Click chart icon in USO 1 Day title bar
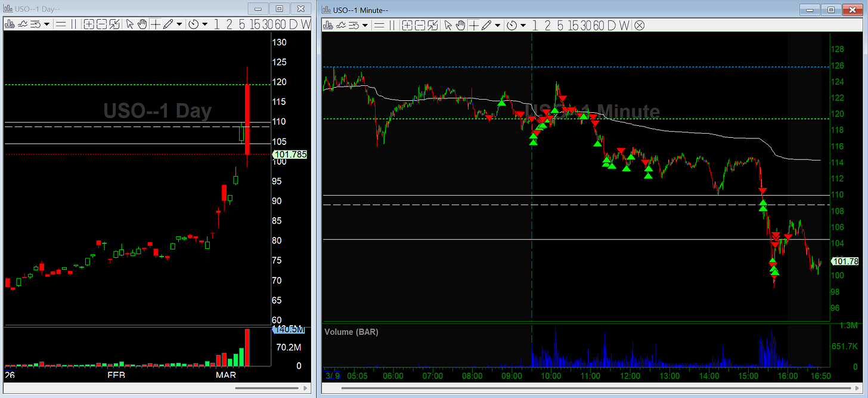Image resolution: width=868 pixels, height=398 pixels. [8, 9]
